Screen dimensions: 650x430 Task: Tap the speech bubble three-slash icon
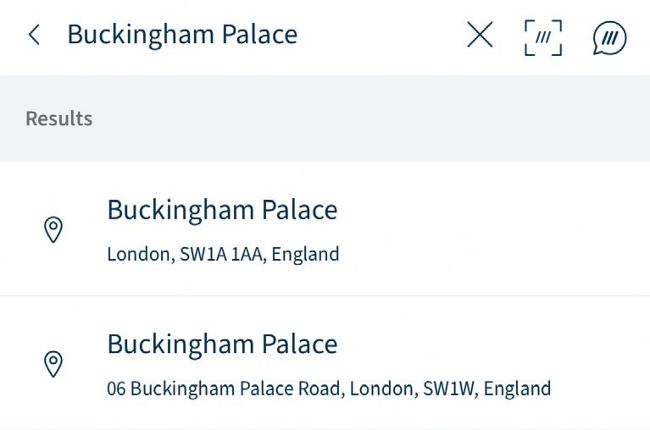click(x=609, y=37)
